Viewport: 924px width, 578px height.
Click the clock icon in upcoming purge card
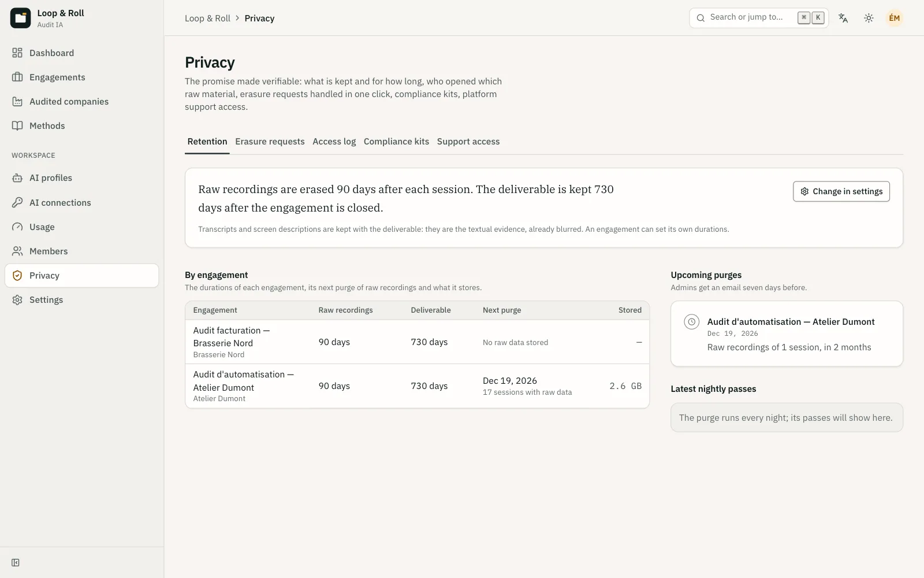click(x=691, y=322)
